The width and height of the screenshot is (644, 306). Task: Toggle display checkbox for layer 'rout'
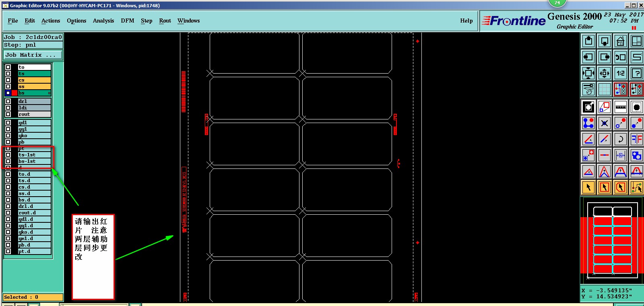click(8, 114)
